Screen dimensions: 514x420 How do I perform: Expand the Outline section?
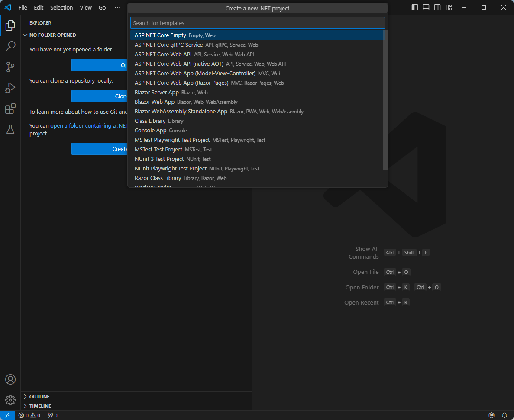(x=136, y=397)
